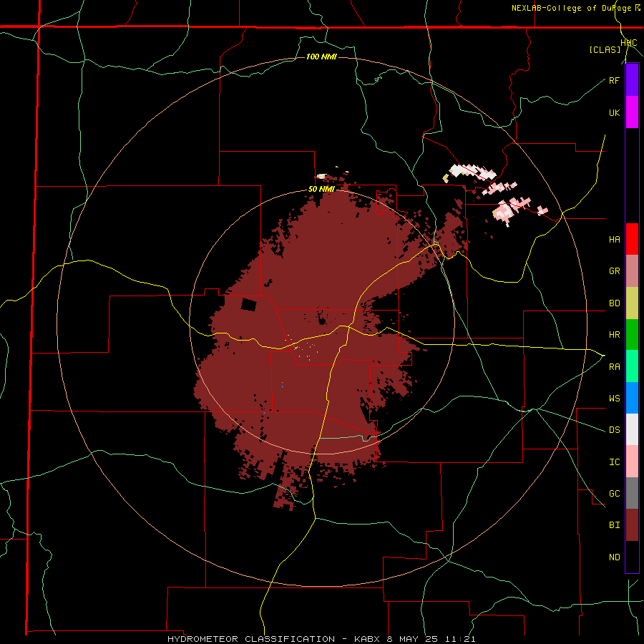The width and height of the screenshot is (644, 644).
Task: Click the RA light green legend swatch
Action: (x=632, y=366)
